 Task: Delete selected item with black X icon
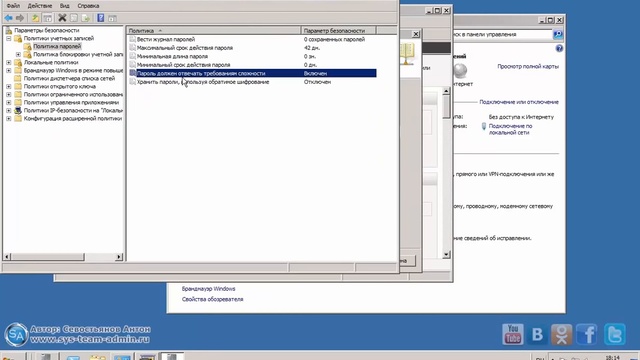point(62,18)
